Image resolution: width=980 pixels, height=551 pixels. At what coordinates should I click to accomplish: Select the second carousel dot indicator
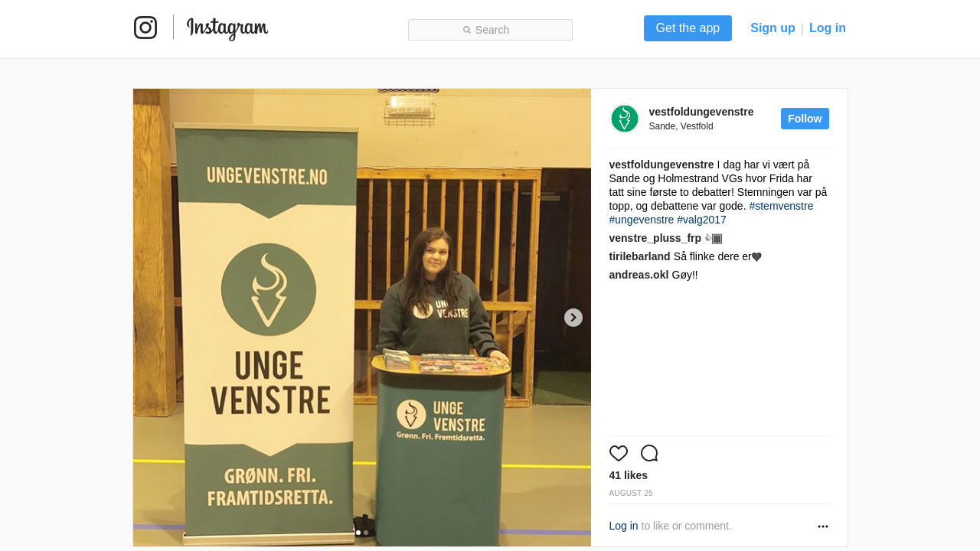coord(366,533)
